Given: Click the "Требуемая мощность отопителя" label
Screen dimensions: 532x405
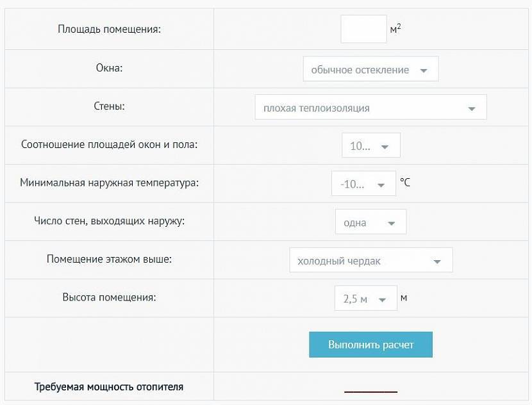Looking at the screenshot, I should [109, 387].
